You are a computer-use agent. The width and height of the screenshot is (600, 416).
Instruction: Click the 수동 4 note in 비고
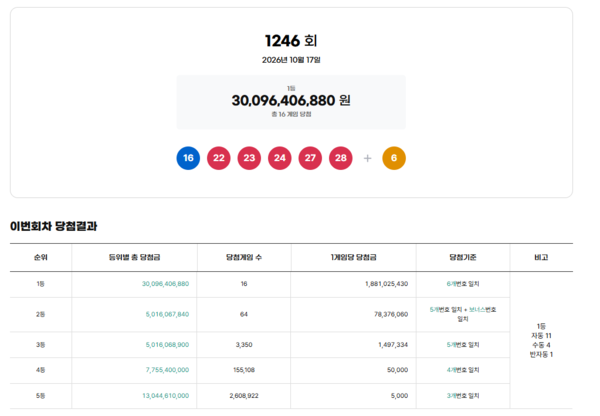541,345
